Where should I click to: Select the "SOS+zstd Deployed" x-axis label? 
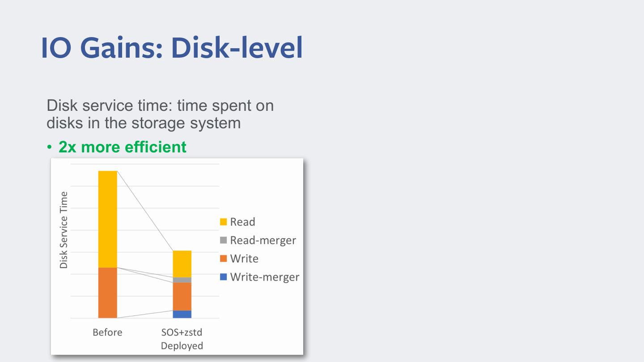coord(182,339)
